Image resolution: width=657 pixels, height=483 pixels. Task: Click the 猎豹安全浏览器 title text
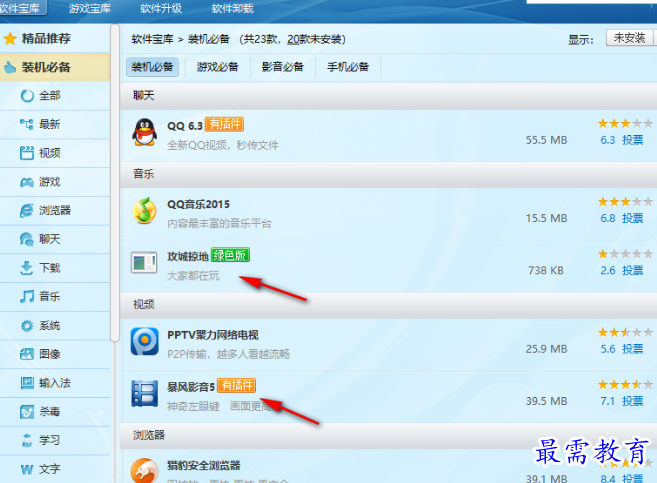coord(204,465)
